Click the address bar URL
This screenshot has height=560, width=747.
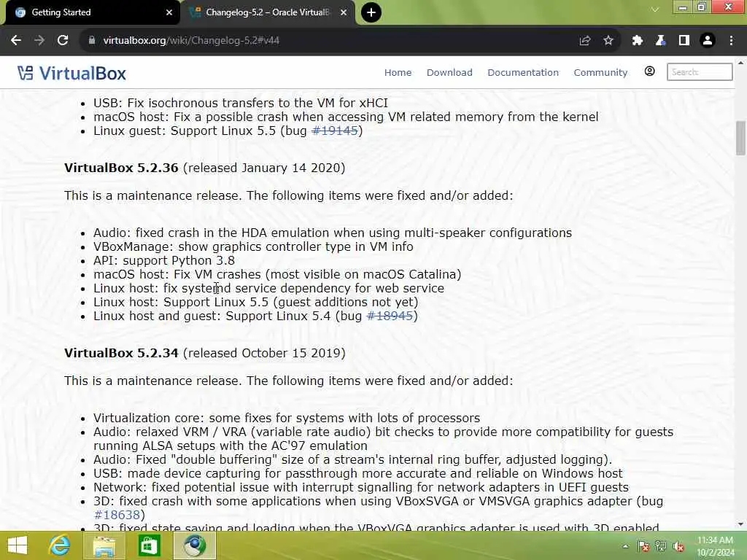click(191, 41)
